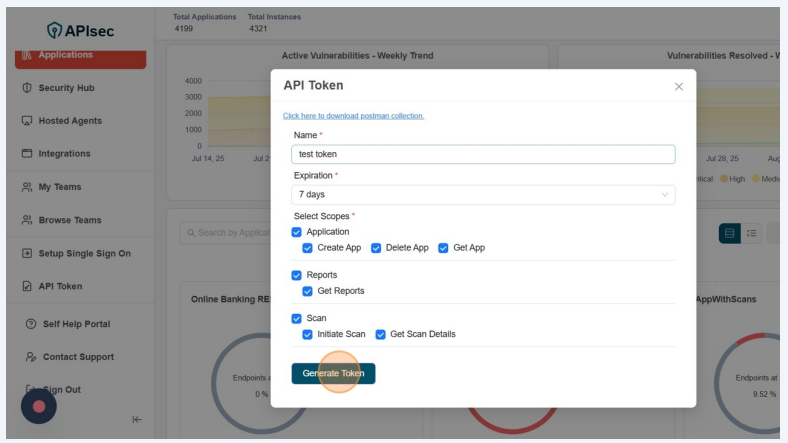The image size is (788, 443).
Task: Open API Token sidebar item
Action: pyautogui.click(x=60, y=286)
